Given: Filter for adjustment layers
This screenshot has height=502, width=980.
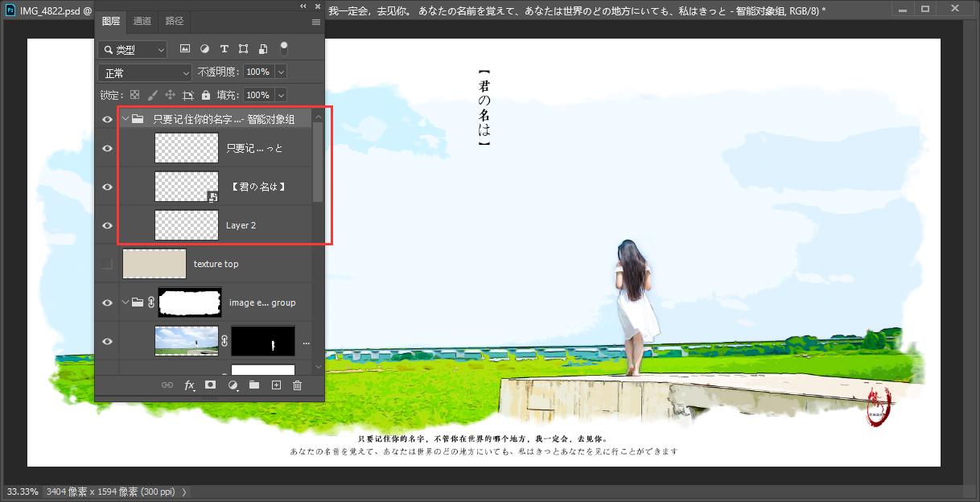Looking at the screenshot, I should pyautogui.click(x=204, y=50).
